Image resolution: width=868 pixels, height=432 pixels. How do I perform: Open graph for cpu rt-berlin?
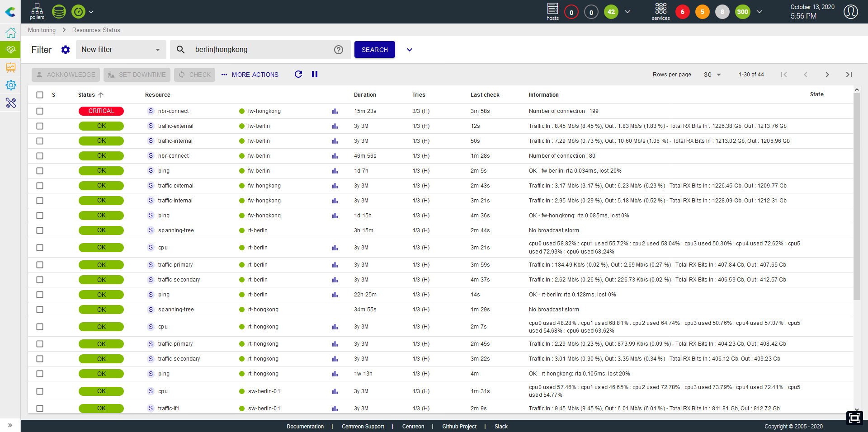click(335, 248)
